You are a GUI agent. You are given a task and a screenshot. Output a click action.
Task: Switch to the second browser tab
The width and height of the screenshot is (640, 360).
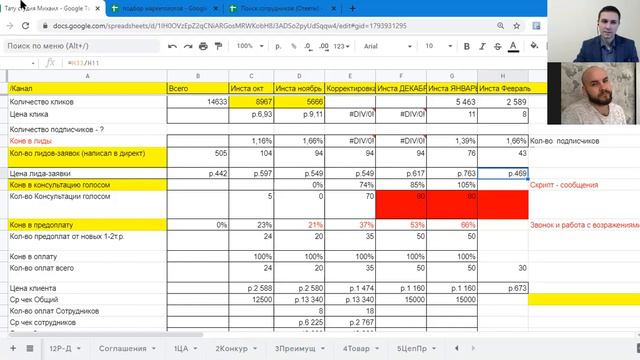[165, 8]
